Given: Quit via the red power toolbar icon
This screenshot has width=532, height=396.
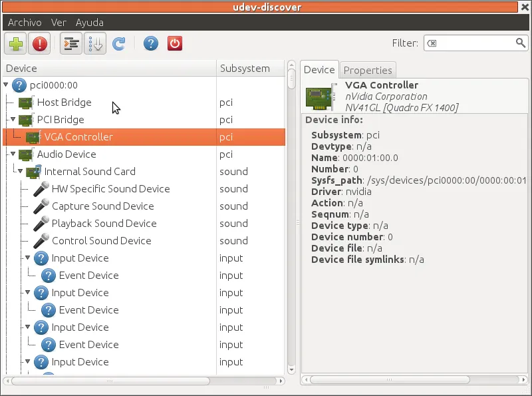Looking at the screenshot, I should 174,44.
